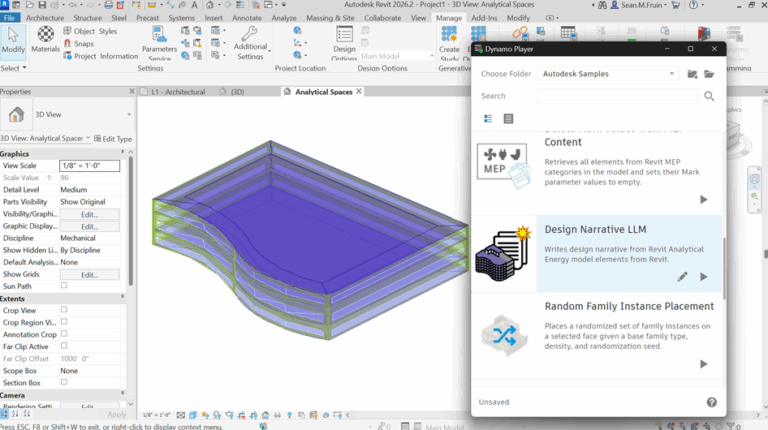Click the Dynamo Player search magnifier icon
This screenshot has height=430, width=768.
[x=709, y=96]
